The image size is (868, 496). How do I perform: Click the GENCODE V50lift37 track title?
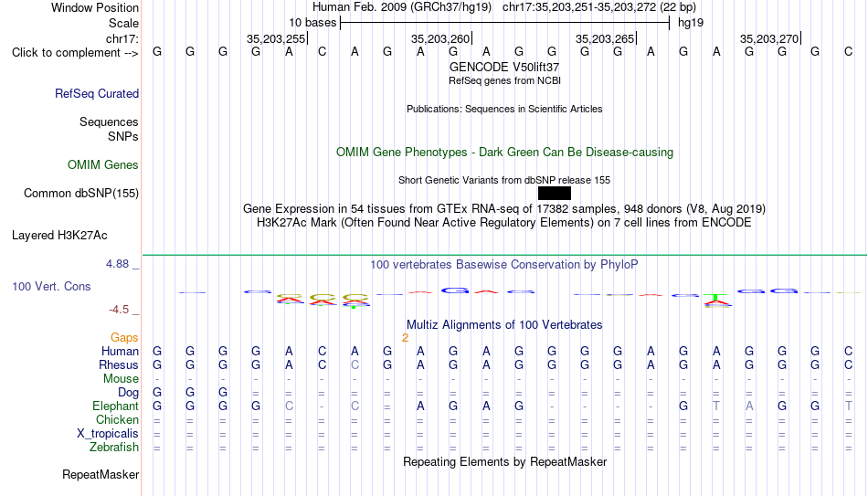[x=504, y=67]
